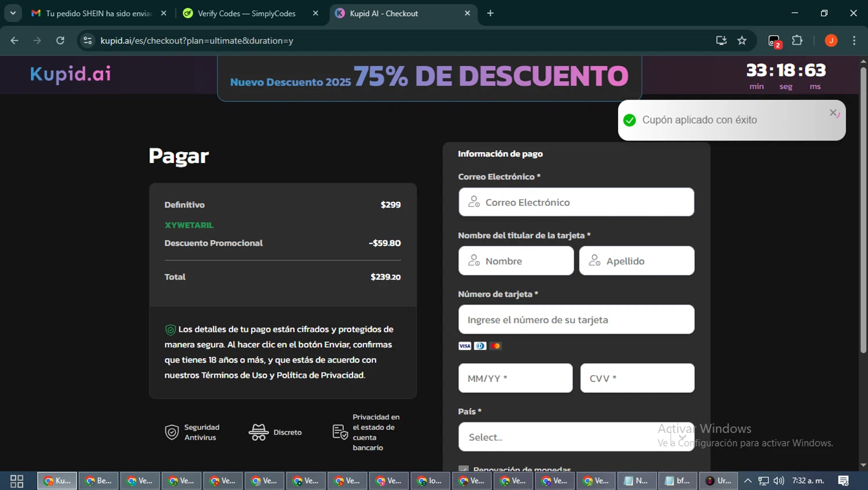Dismiss the coupon applied notification
Screen dimensions: 868x490
[x=833, y=113]
